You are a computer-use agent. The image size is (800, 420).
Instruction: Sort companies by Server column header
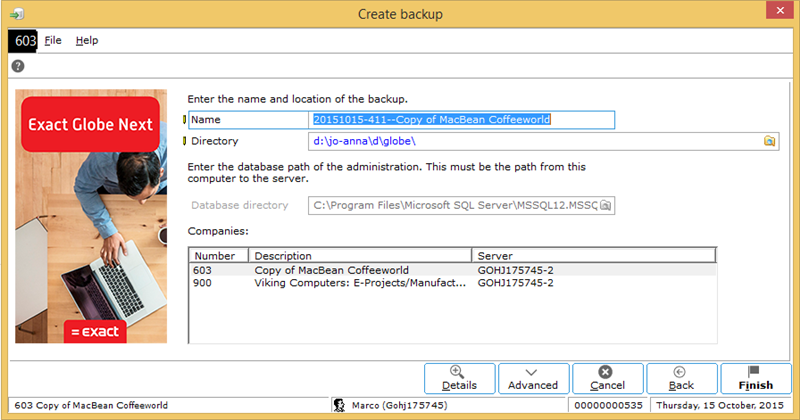[594, 256]
